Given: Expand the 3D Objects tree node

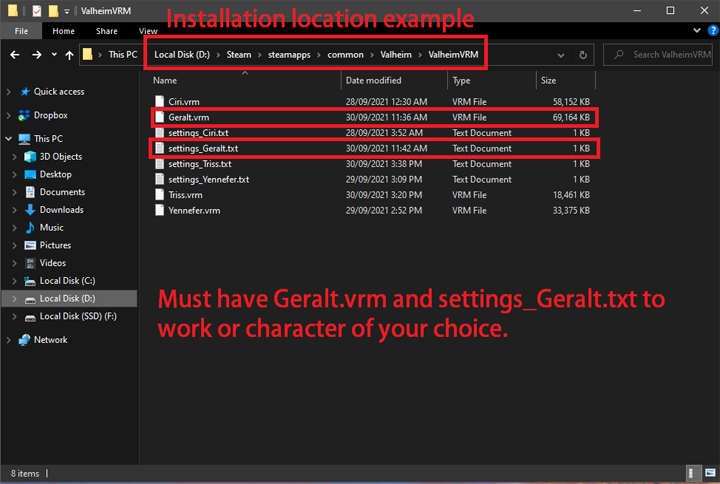Looking at the screenshot, I should click(15, 157).
